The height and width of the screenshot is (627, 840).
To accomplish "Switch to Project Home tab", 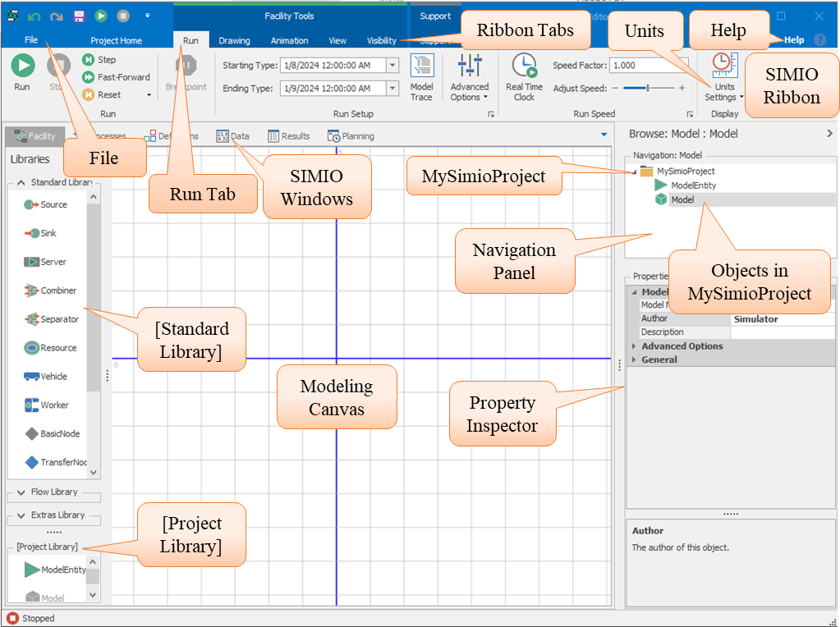I will (x=117, y=40).
